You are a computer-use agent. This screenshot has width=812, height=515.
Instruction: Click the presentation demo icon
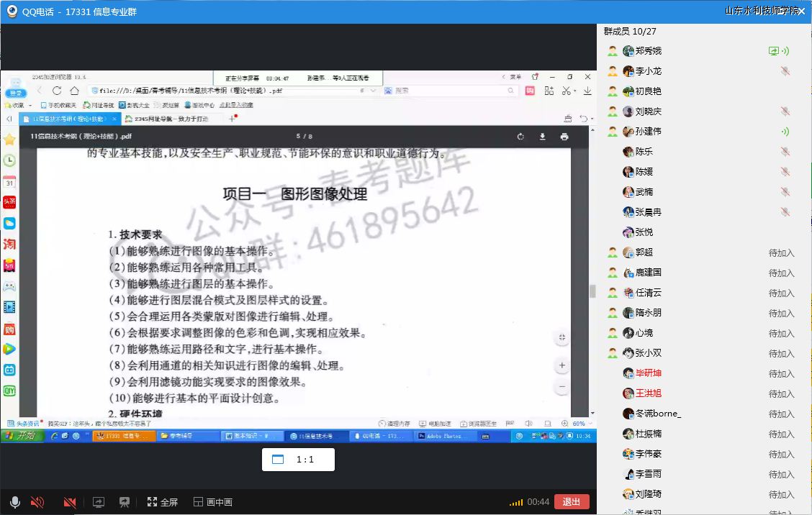click(125, 502)
